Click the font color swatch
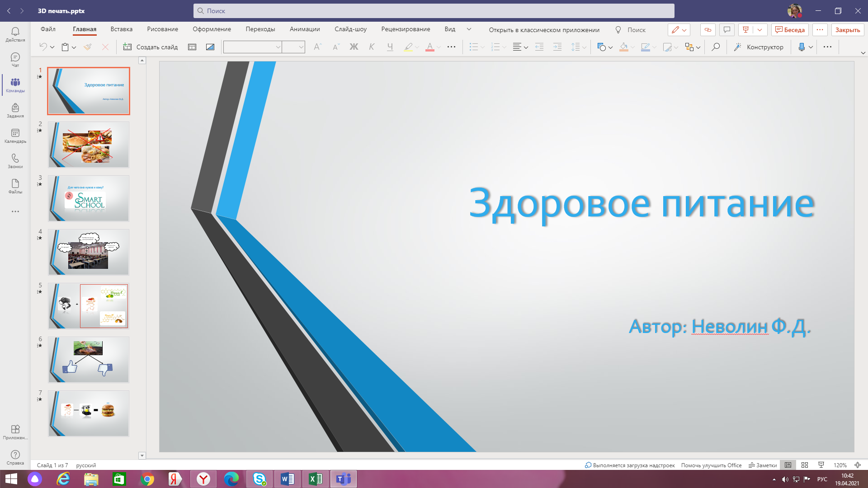Screen dimensions: 868x488 point(429,47)
